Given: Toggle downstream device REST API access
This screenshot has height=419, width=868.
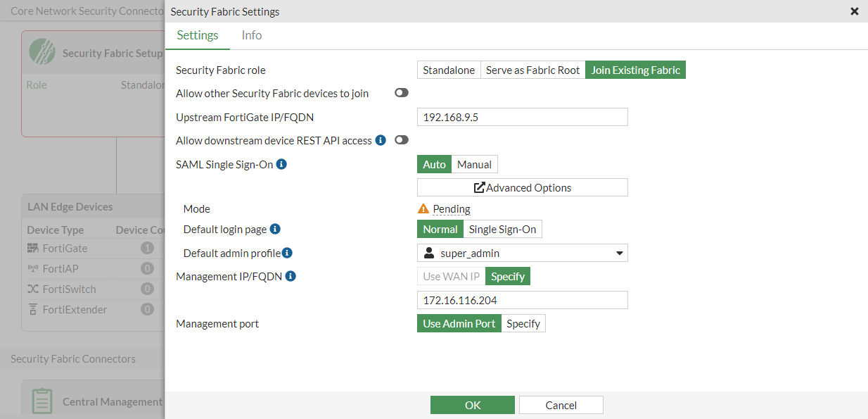Looking at the screenshot, I should pos(402,140).
